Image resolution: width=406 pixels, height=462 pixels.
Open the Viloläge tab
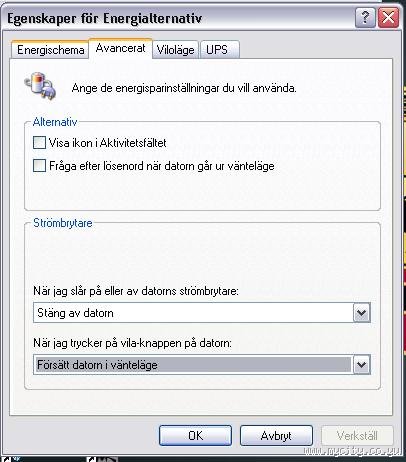[x=176, y=50]
